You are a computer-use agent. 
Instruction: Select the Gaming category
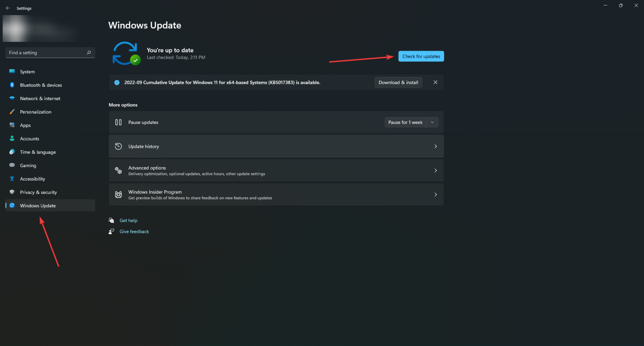(50, 165)
